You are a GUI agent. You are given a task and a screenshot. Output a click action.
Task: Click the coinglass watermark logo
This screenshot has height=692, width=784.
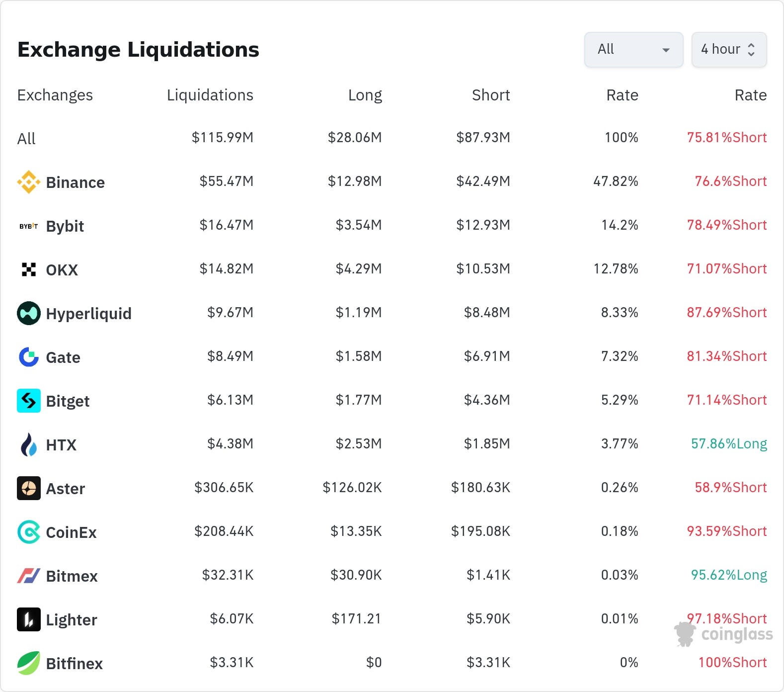pos(724,634)
